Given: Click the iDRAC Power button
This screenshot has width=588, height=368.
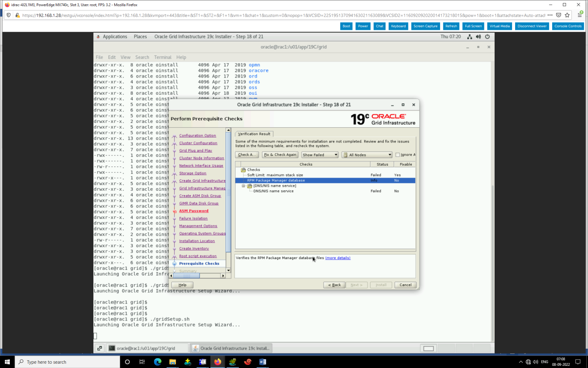Looking at the screenshot, I should coord(363,26).
